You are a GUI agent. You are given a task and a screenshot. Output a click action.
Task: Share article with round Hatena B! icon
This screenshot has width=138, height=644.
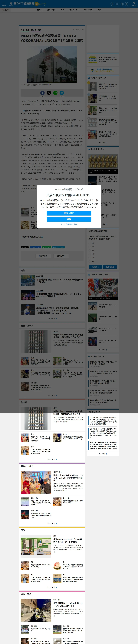coord(62,93)
